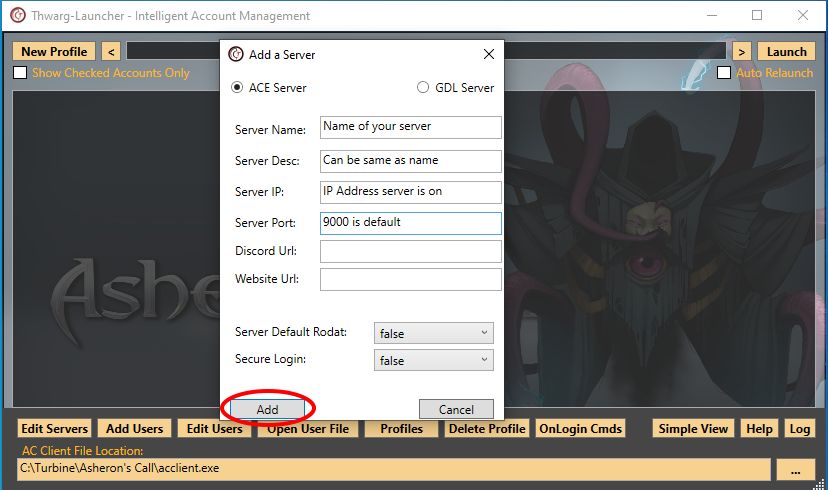Open the Server Default Rodat dropdown
The width and height of the screenshot is (828, 490).
click(434, 333)
